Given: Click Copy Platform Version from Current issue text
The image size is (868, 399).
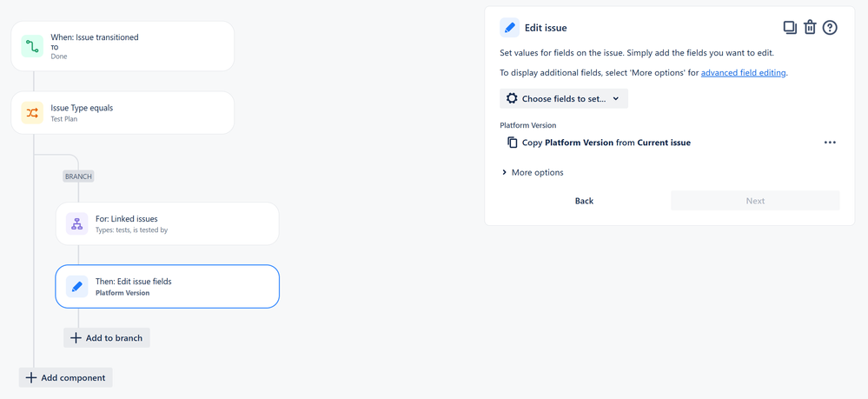Looking at the screenshot, I should [x=606, y=143].
